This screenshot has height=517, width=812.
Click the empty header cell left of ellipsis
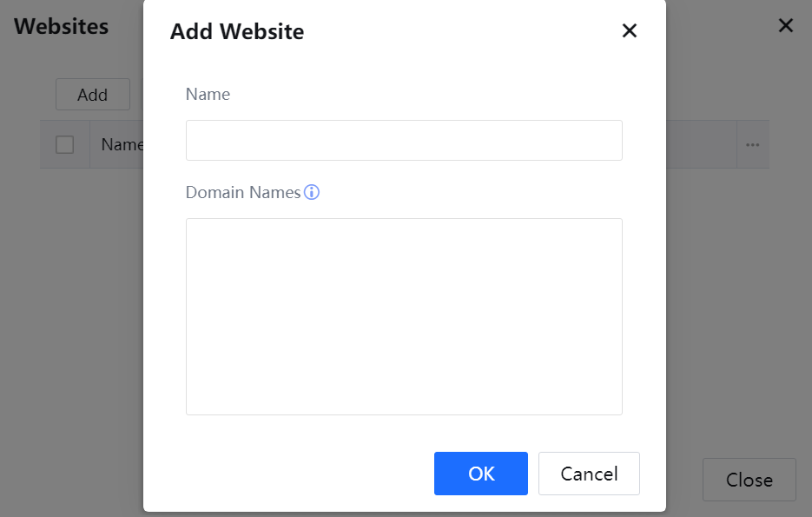point(701,145)
